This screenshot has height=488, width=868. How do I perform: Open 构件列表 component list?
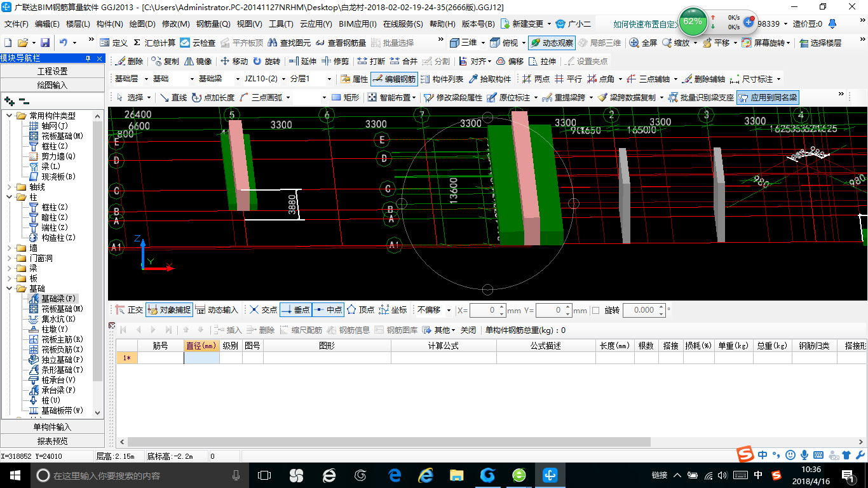[x=442, y=79]
